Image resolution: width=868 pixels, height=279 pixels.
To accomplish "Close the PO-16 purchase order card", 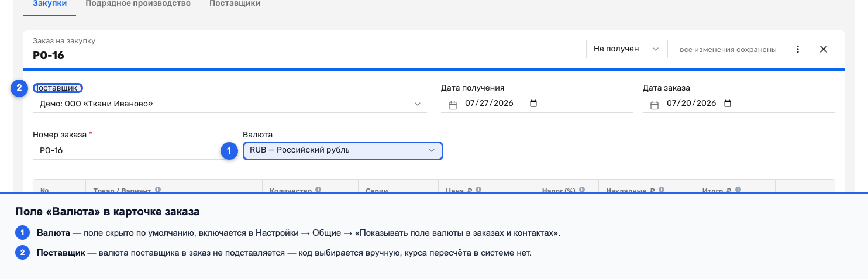I will pos(824,50).
